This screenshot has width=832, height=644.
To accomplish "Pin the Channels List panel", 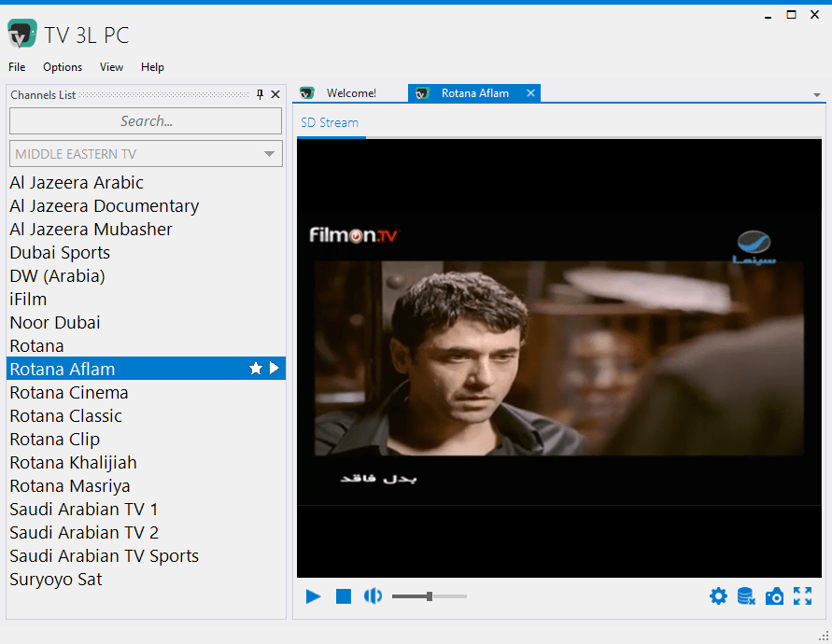I will [260, 94].
